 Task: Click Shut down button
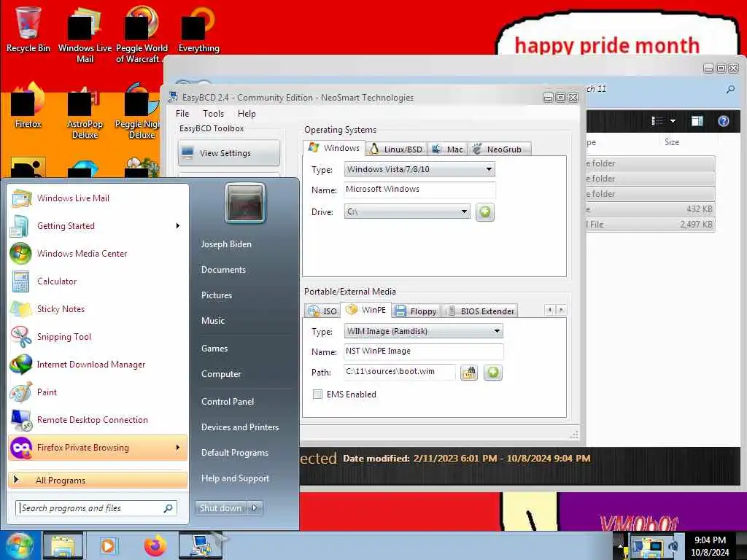[x=220, y=508]
